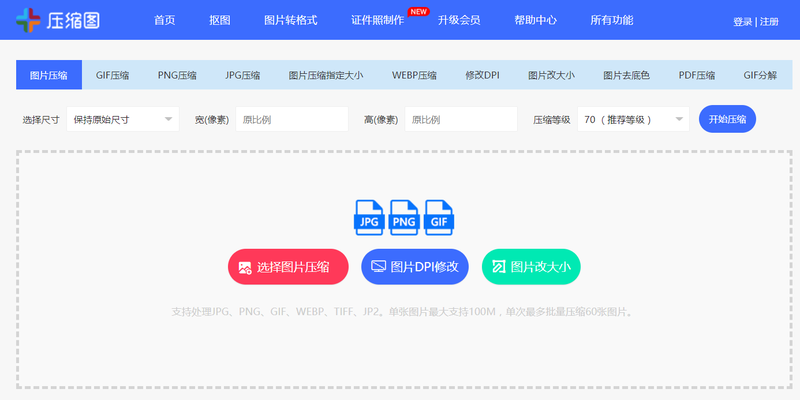Switch to the 图片压缩指定大小 tab

point(326,75)
